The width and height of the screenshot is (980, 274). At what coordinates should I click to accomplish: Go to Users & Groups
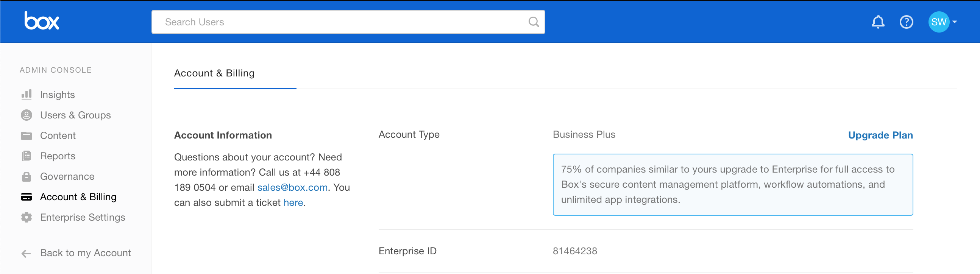75,115
